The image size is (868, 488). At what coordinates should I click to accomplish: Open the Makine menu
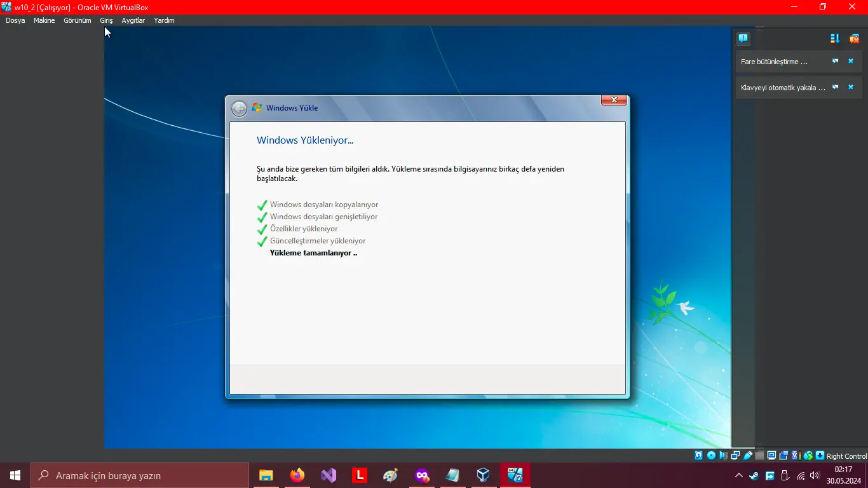point(44,20)
